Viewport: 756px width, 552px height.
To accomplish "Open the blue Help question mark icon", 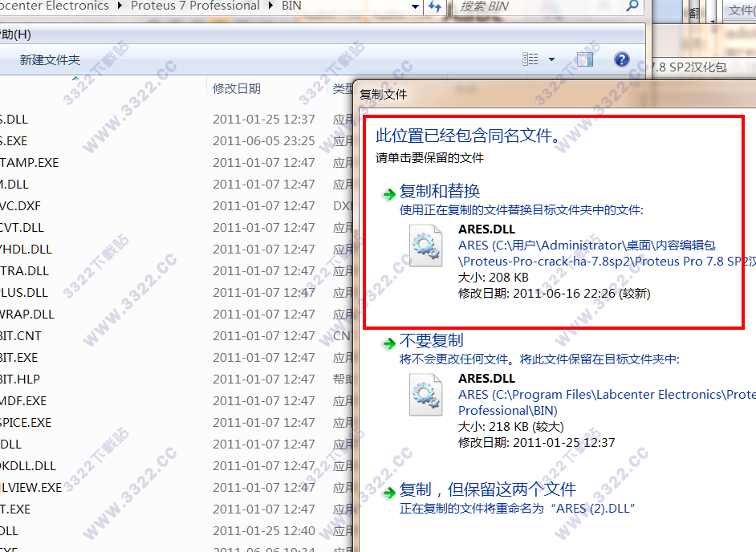I will pos(621,59).
